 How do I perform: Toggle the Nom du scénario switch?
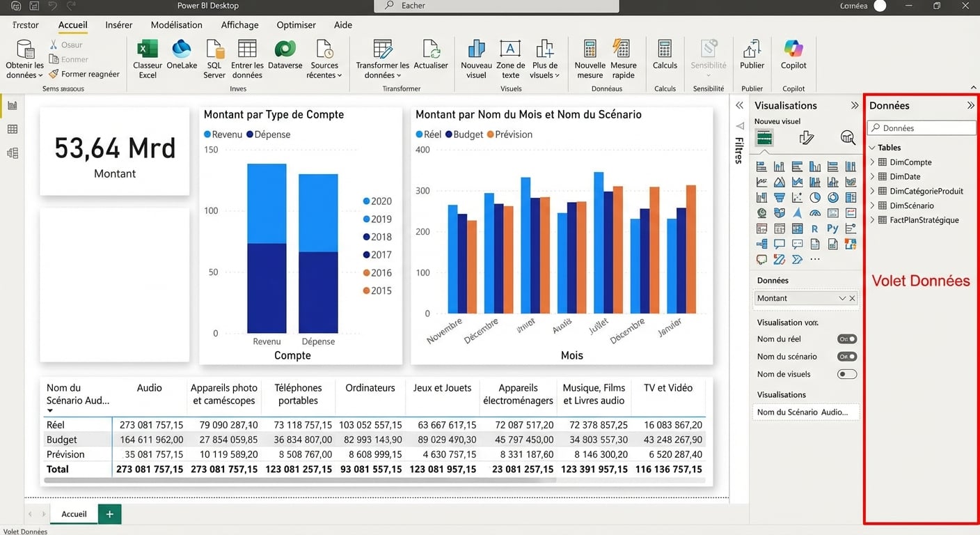pos(847,357)
